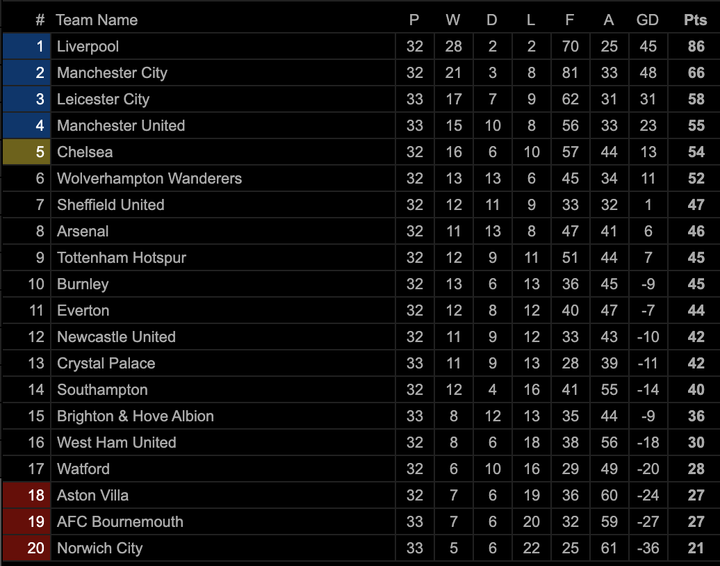
Task: Click Liverpool's 86 points value
Action: pyautogui.click(x=695, y=47)
